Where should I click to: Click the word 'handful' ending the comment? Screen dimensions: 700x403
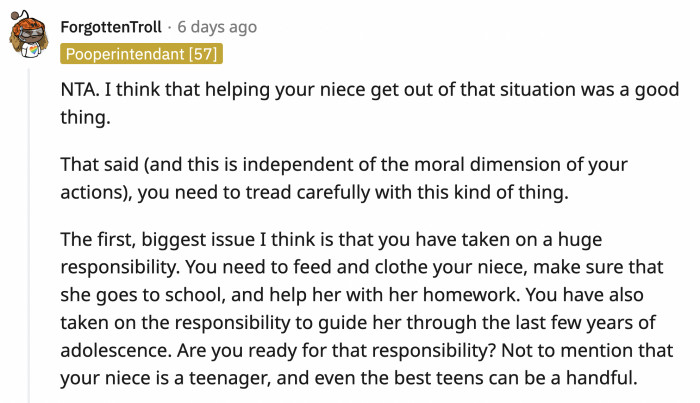pyautogui.click(x=601, y=378)
